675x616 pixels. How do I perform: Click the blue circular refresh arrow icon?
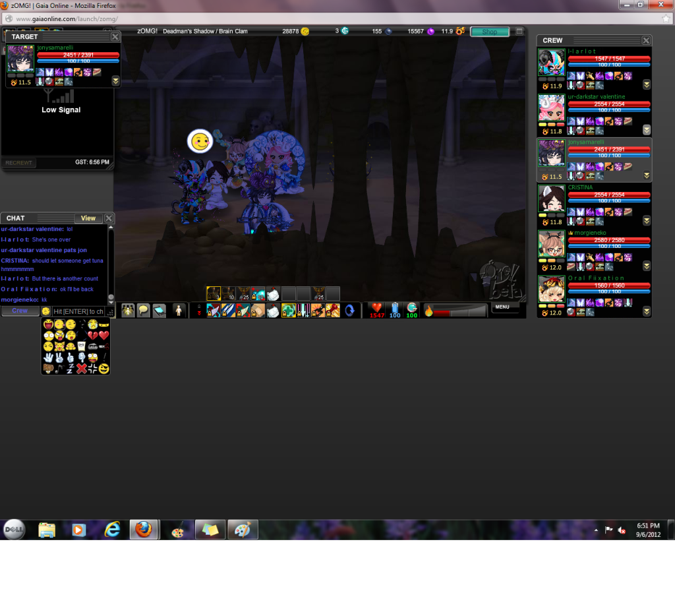[x=350, y=311]
